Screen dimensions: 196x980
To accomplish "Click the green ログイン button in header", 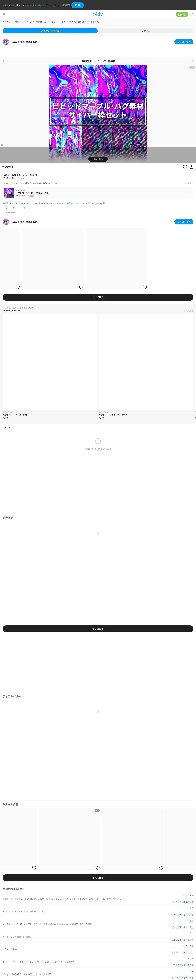I will [182, 15].
